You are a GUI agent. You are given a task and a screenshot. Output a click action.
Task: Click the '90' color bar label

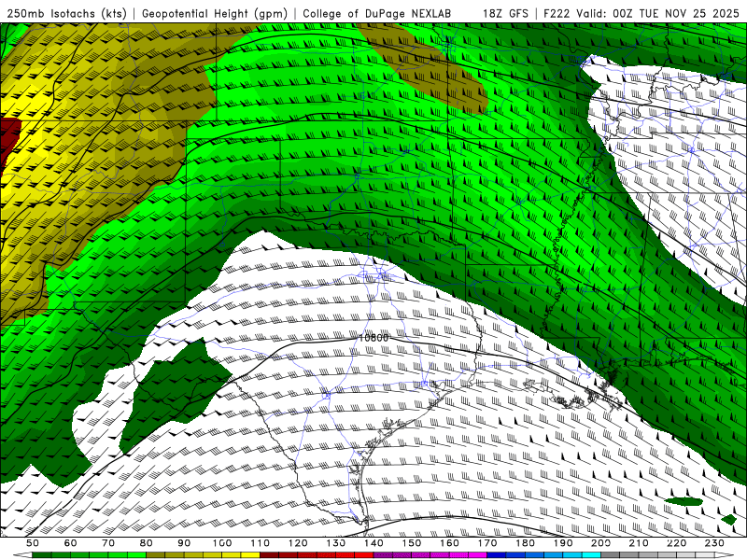(184, 543)
